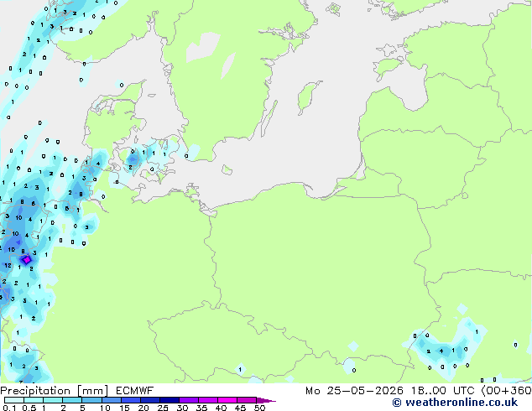Click the 25–30 mm dark blue legend swatch
The width and height of the screenshot is (532, 411).
click(x=169, y=400)
